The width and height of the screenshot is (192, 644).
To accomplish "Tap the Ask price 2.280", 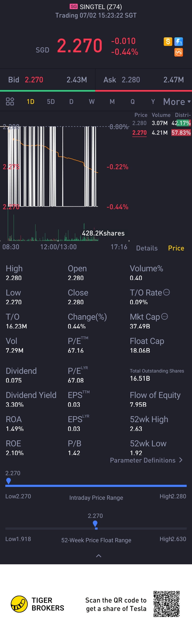I will click(131, 80).
